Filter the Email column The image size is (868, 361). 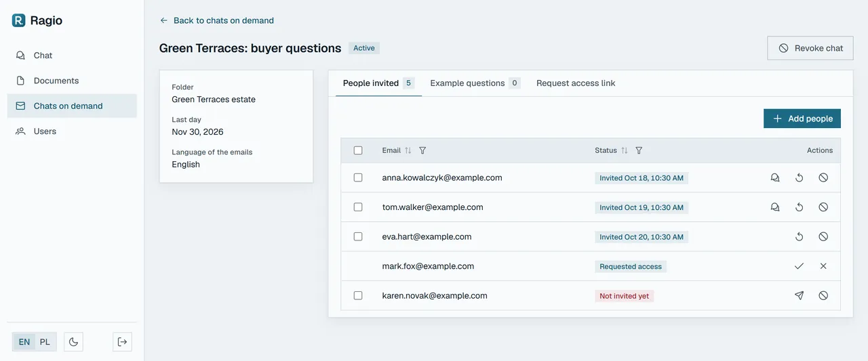(423, 150)
